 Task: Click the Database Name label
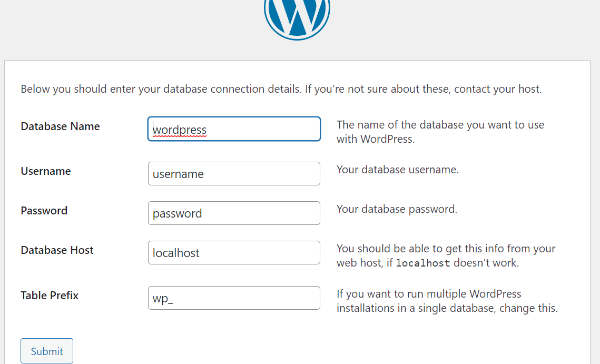(x=60, y=126)
